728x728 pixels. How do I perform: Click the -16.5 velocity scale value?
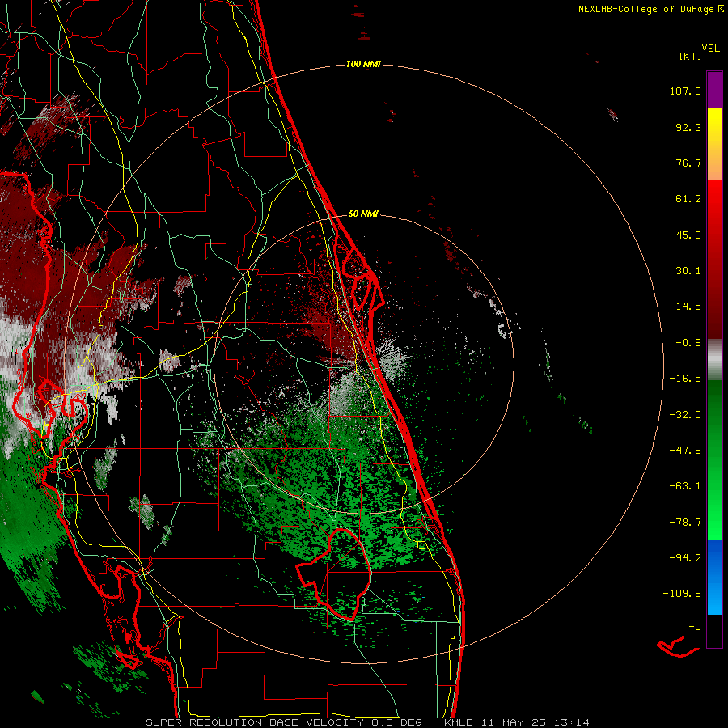(685, 379)
